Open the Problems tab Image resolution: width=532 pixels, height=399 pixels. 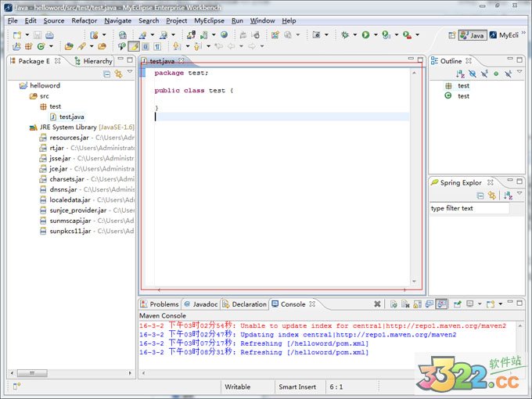pyautogui.click(x=160, y=304)
